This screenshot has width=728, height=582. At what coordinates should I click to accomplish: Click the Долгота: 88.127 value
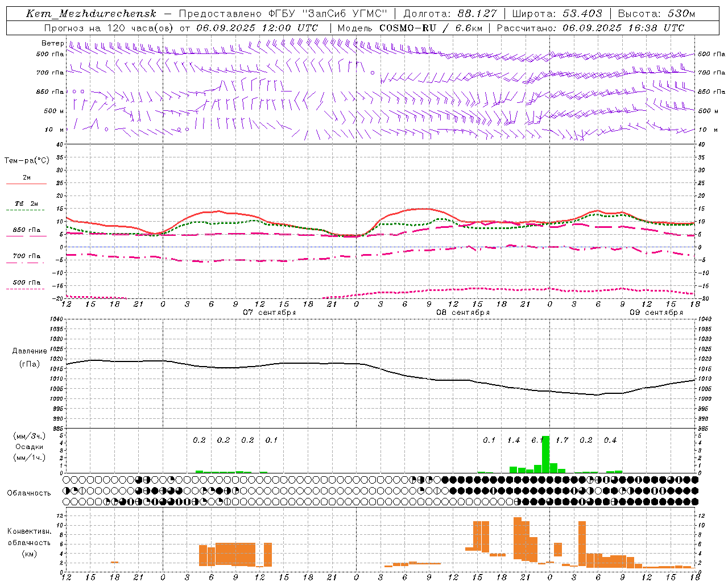(450, 14)
